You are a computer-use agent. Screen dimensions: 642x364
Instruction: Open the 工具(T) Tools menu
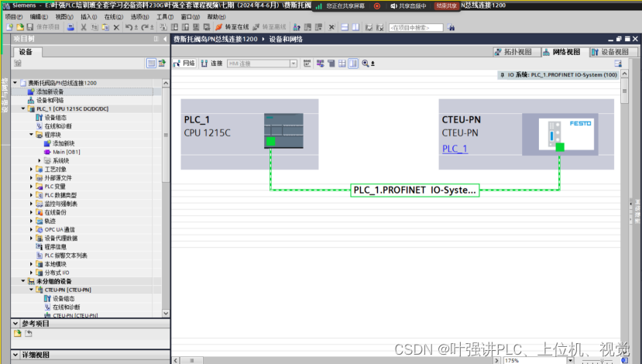point(165,17)
